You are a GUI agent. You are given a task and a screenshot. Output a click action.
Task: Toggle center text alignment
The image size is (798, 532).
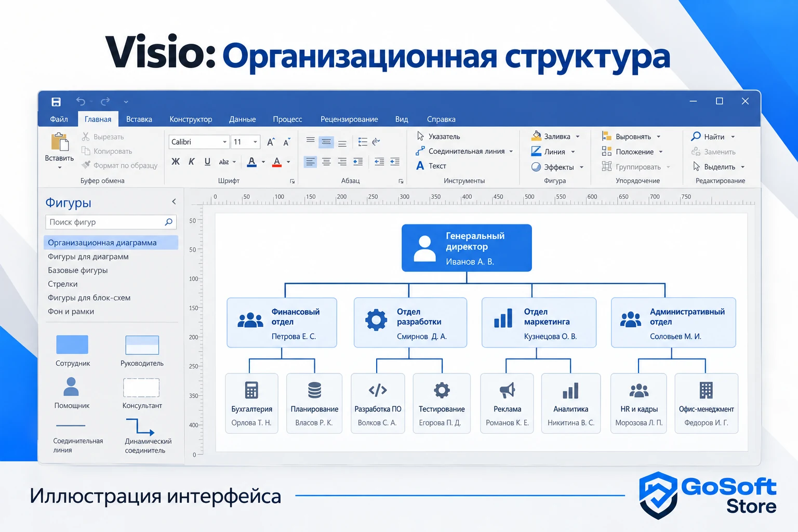(326, 162)
